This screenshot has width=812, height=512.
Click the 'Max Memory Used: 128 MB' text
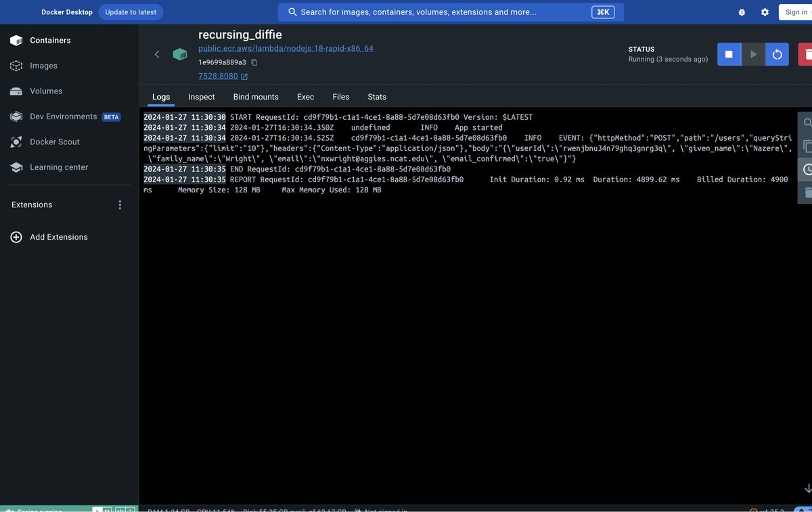pos(332,190)
